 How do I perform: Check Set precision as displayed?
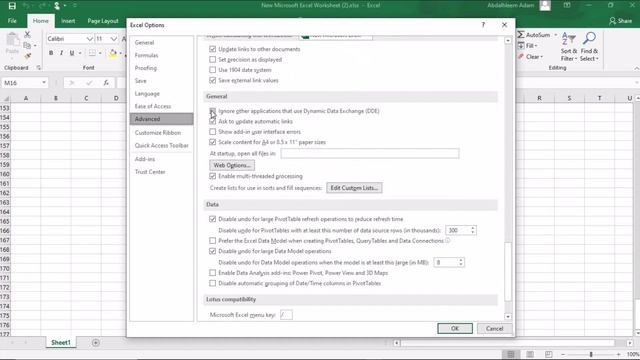pos(213,60)
